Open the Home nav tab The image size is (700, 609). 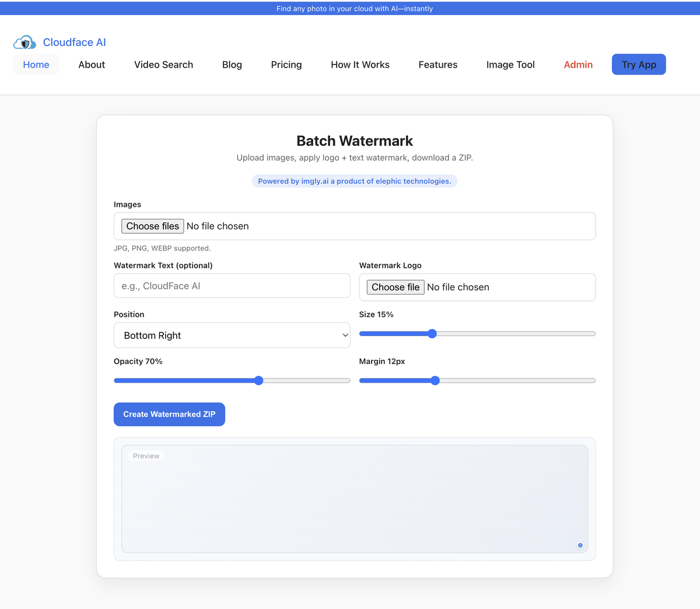(36, 65)
